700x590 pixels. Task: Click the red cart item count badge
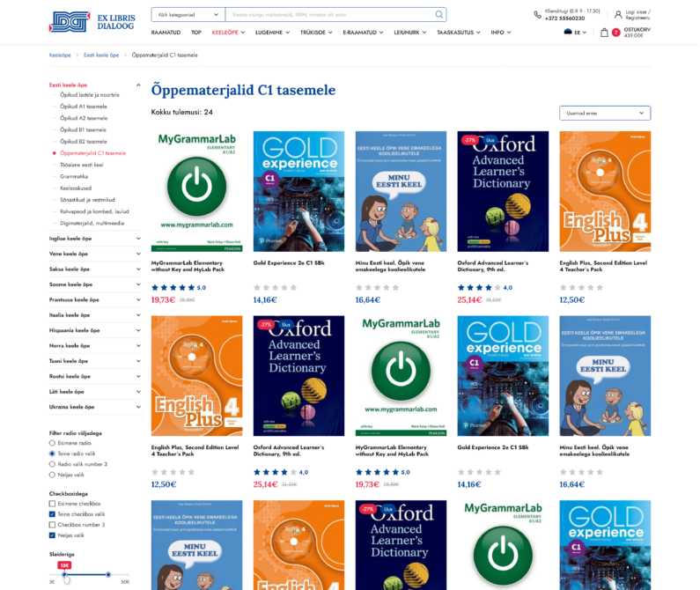[616, 33]
